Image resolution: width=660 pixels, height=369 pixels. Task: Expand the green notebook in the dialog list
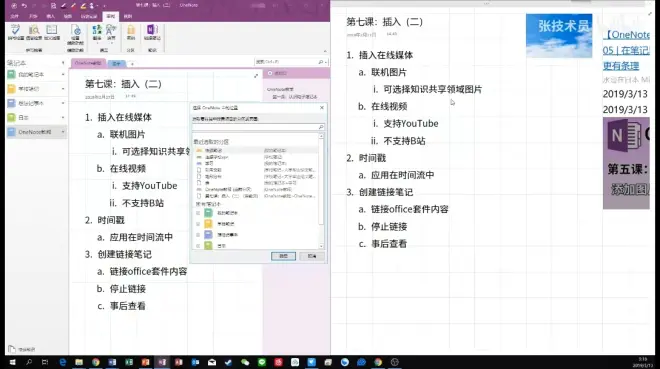click(198, 213)
